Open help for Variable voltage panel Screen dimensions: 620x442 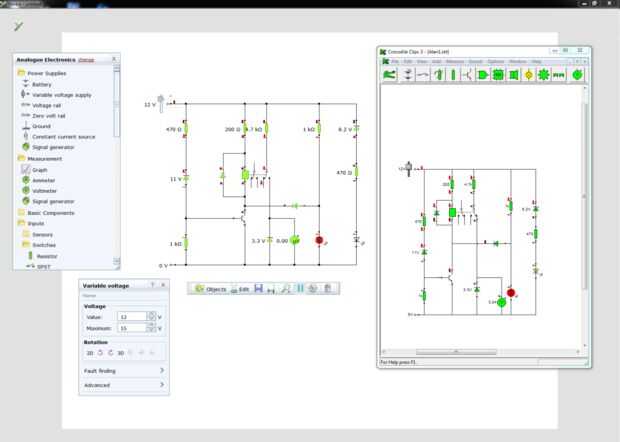tap(153, 285)
